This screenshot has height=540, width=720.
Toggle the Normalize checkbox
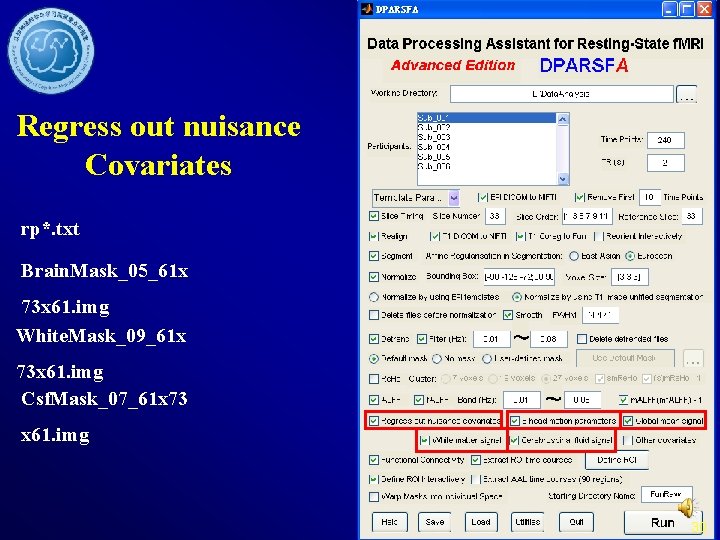pyautogui.click(x=374, y=277)
